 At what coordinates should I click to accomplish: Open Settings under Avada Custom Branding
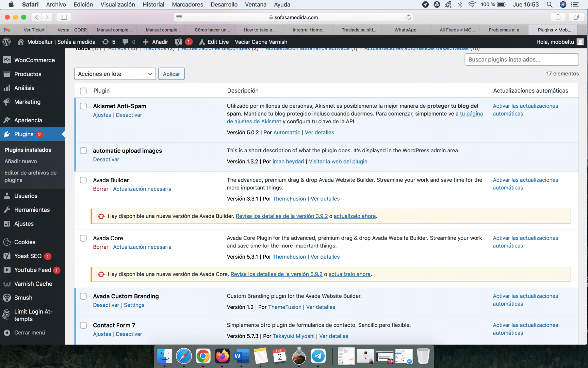[134, 305]
